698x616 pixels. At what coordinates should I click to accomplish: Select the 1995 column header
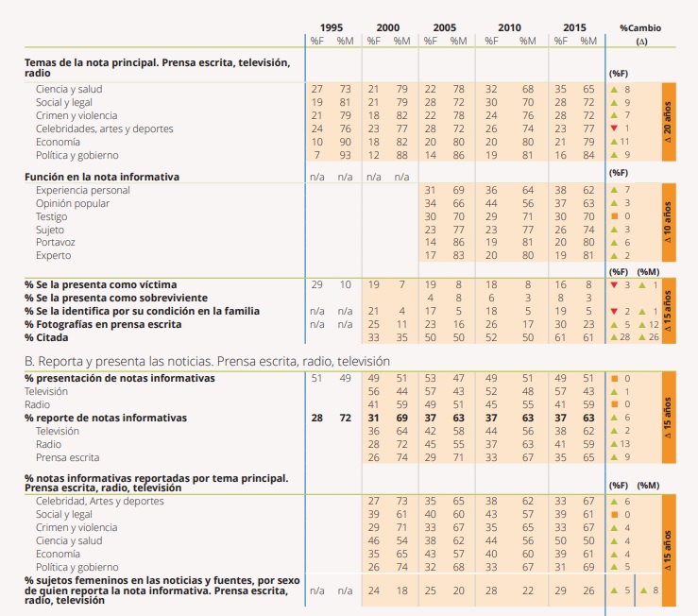click(x=332, y=28)
